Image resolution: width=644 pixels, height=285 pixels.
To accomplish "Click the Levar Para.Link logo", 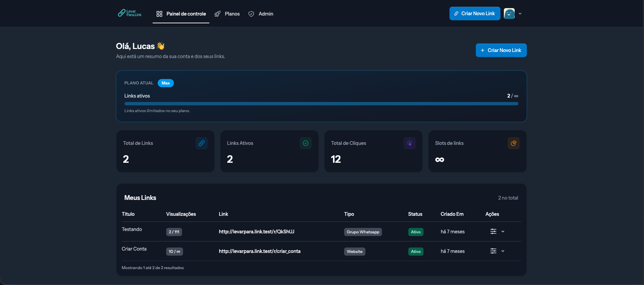I will (130, 13).
